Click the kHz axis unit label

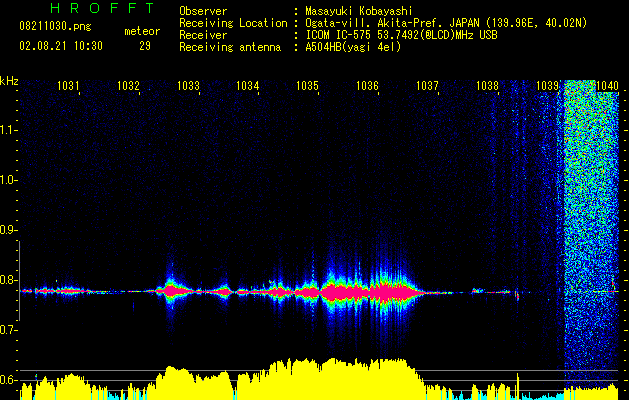(x=9, y=80)
